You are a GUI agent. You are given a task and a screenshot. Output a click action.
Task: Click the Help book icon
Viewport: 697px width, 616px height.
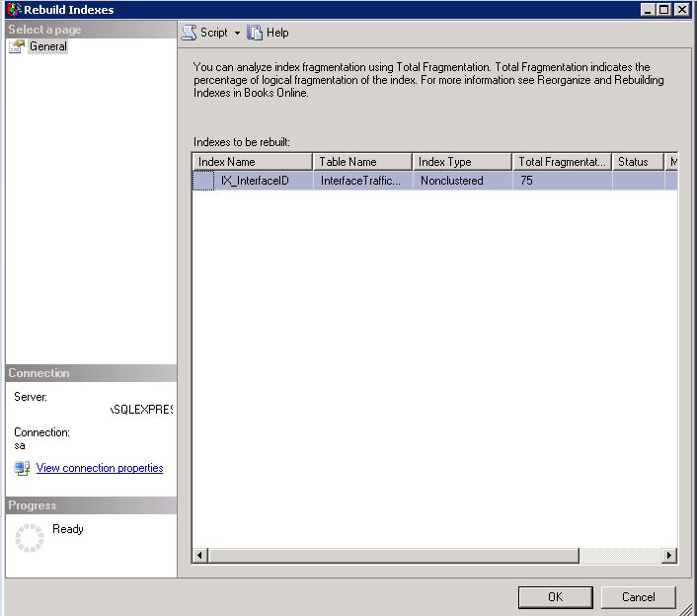point(255,33)
